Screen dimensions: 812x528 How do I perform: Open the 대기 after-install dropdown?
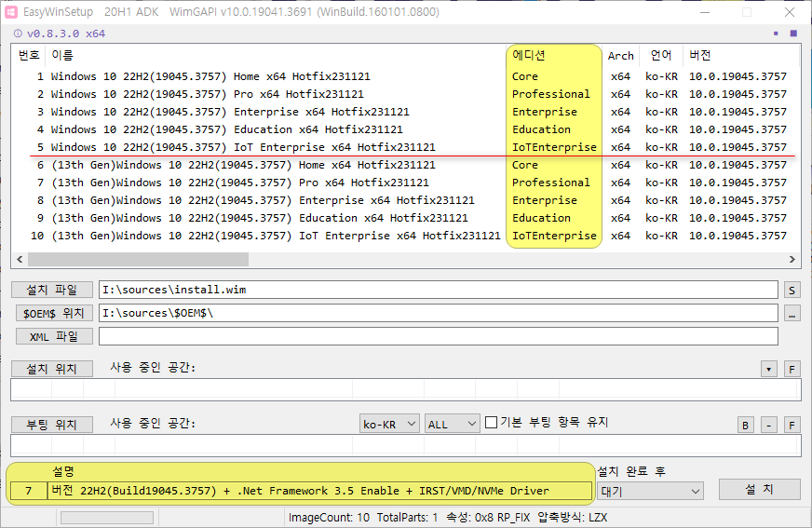pyautogui.click(x=650, y=491)
